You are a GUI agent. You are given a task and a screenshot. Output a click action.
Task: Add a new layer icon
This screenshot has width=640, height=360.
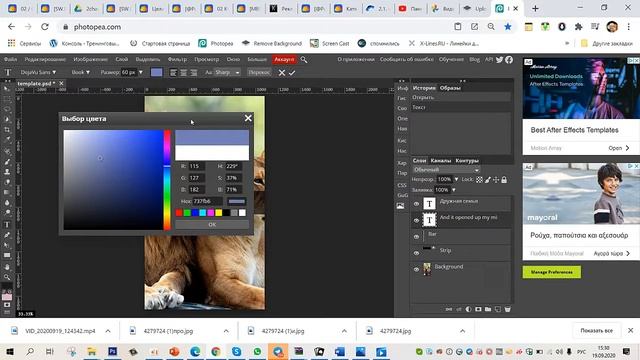[x=498, y=309]
